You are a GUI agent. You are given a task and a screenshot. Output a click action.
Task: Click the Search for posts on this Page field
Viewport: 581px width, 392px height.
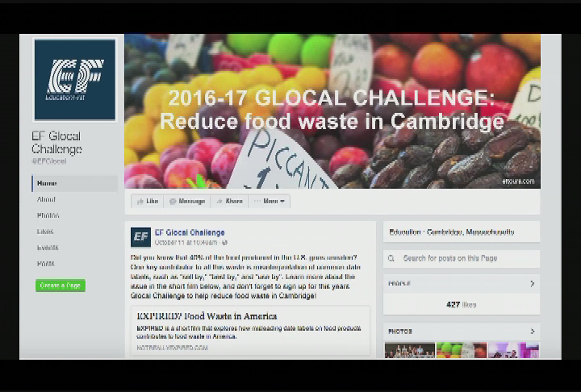click(x=462, y=258)
